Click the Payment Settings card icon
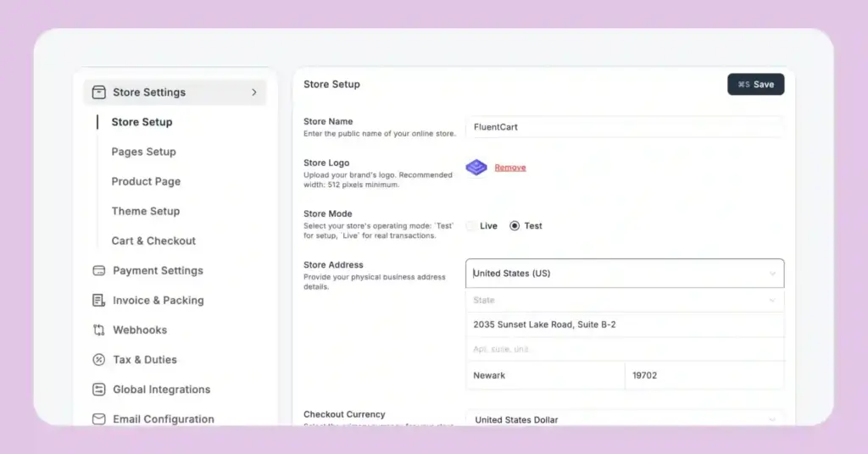 coord(99,271)
